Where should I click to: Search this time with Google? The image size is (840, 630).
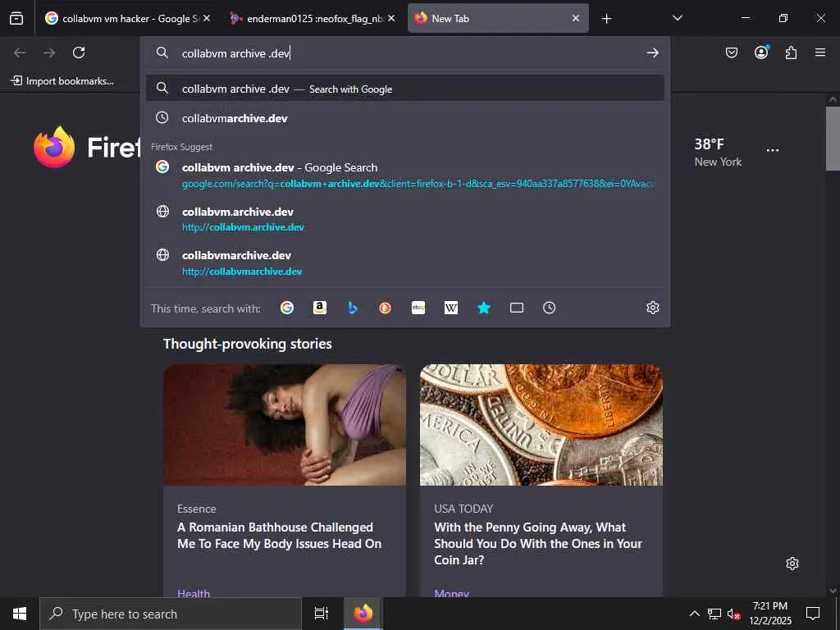pyautogui.click(x=287, y=308)
